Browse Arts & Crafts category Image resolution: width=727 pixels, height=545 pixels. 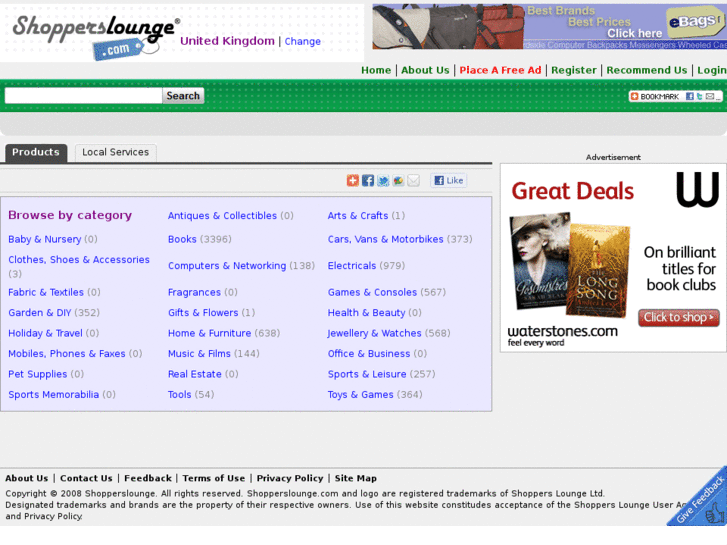[358, 216]
